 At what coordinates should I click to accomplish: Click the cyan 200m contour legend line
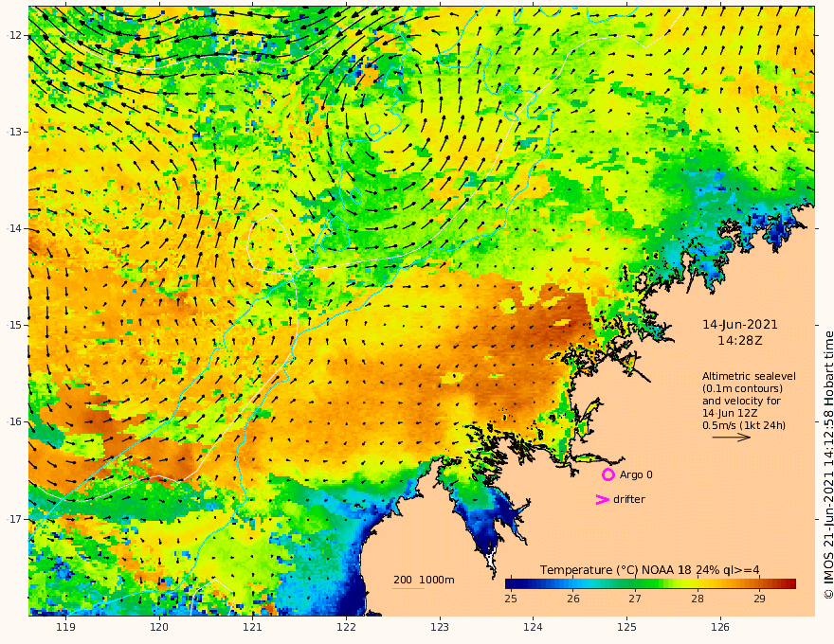pos(408,589)
